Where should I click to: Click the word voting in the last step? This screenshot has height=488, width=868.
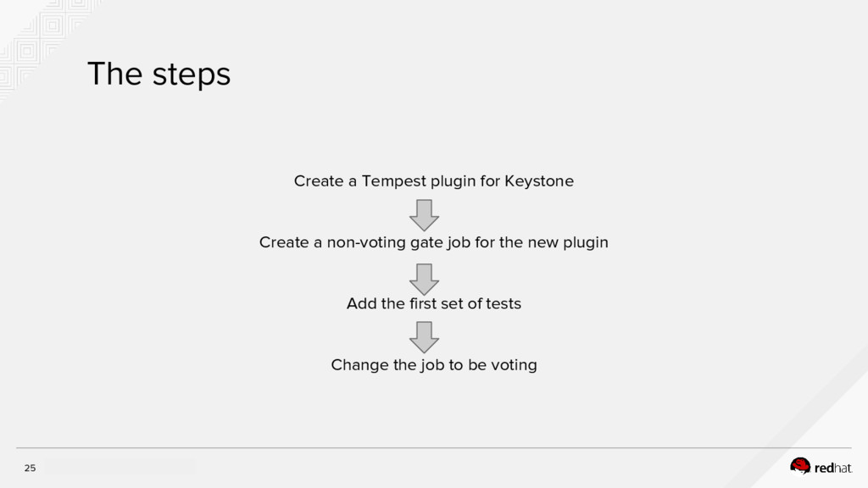(x=513, y=365)
